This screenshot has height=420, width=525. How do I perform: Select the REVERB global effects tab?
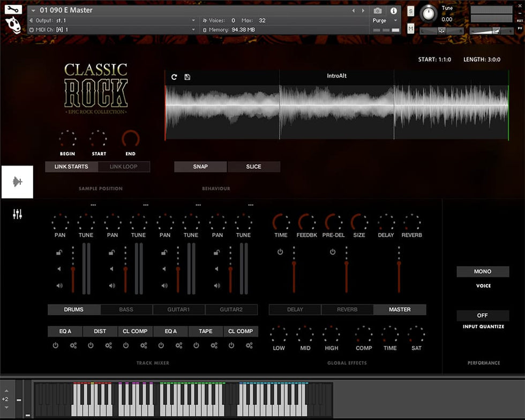pos(347,310)
